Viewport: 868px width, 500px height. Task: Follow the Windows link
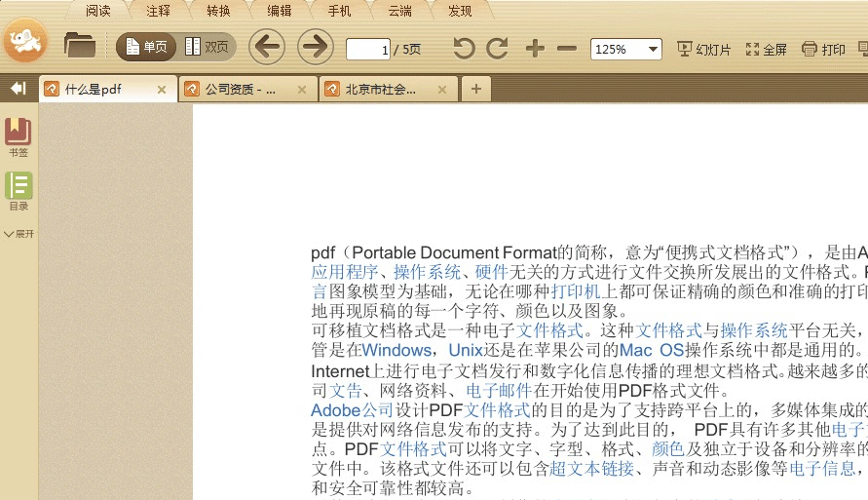396,351
